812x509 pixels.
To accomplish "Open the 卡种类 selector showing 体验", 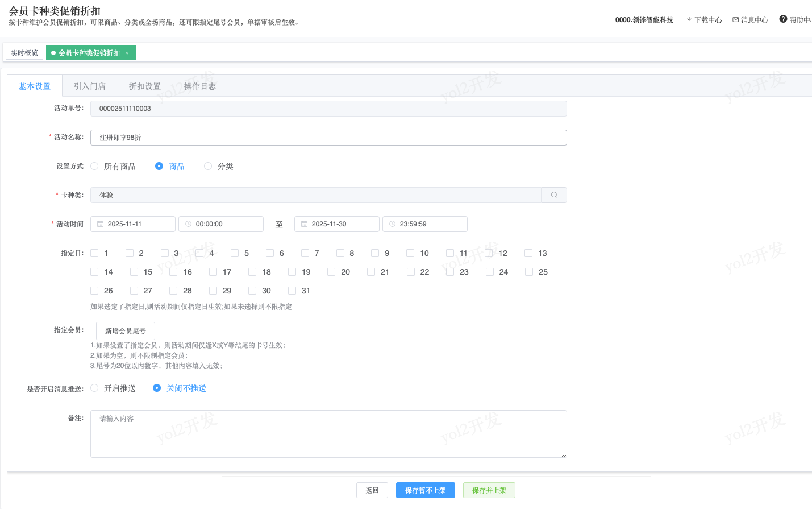I will [x=328, y=195].
